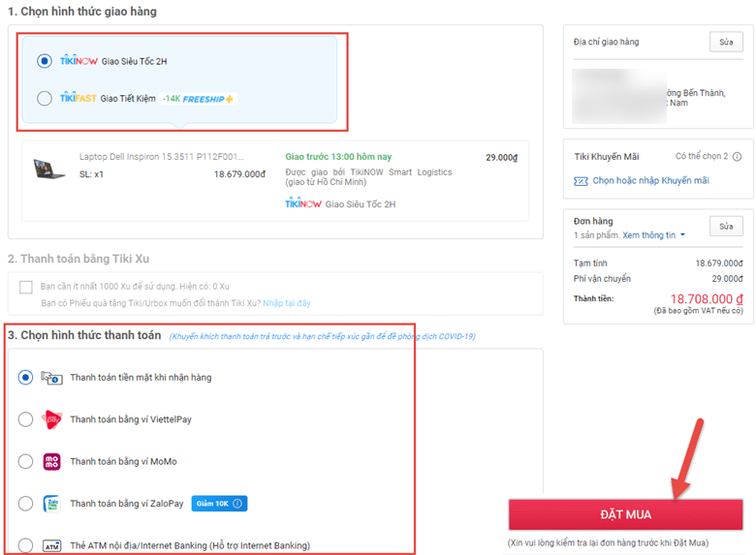Viewport: 756px width, 555px height.
Task: Edit the order with the Sửa button in Đơn hàng
Action: pyautogui.click(x=726, y=226)
